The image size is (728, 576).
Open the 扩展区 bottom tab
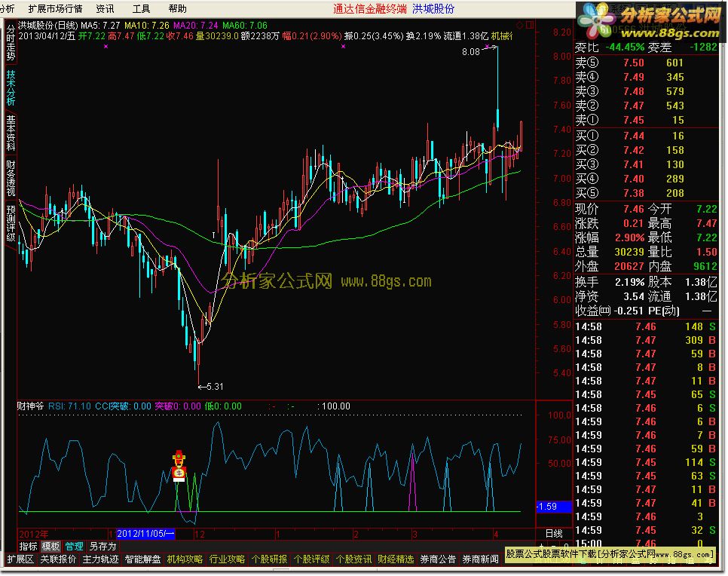coord(21,559)
